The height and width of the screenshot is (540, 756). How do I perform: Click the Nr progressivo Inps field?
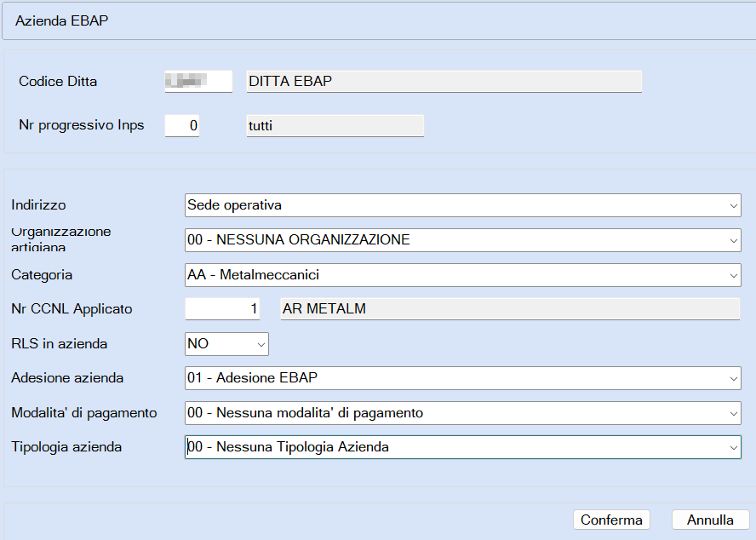pyautogui.click(x=182, y=125)
